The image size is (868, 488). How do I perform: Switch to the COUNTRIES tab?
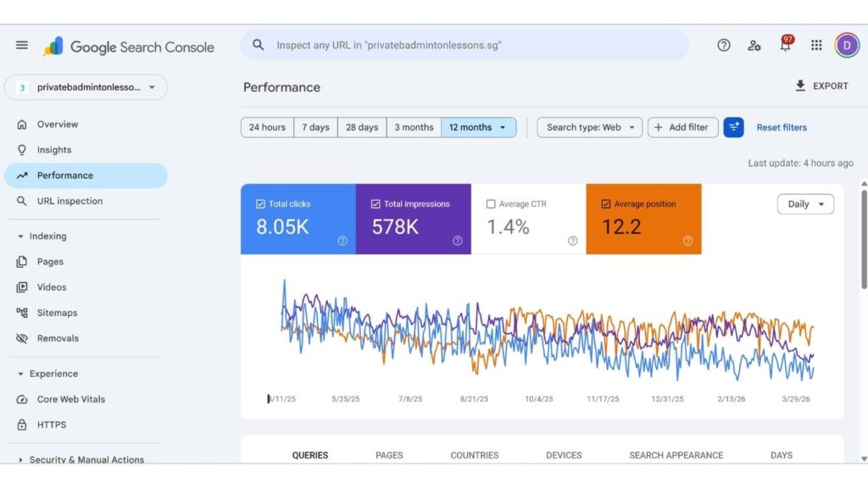(x=474, y=455)
